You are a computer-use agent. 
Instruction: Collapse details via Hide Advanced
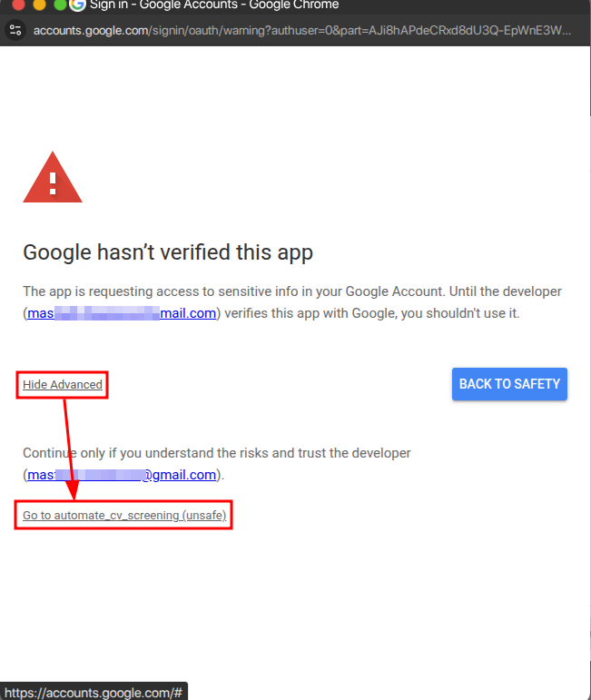(x=63, y=385)
